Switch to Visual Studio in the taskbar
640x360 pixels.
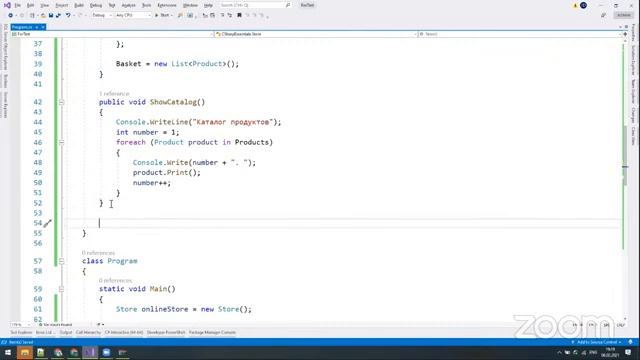click(x=90, y=352)
